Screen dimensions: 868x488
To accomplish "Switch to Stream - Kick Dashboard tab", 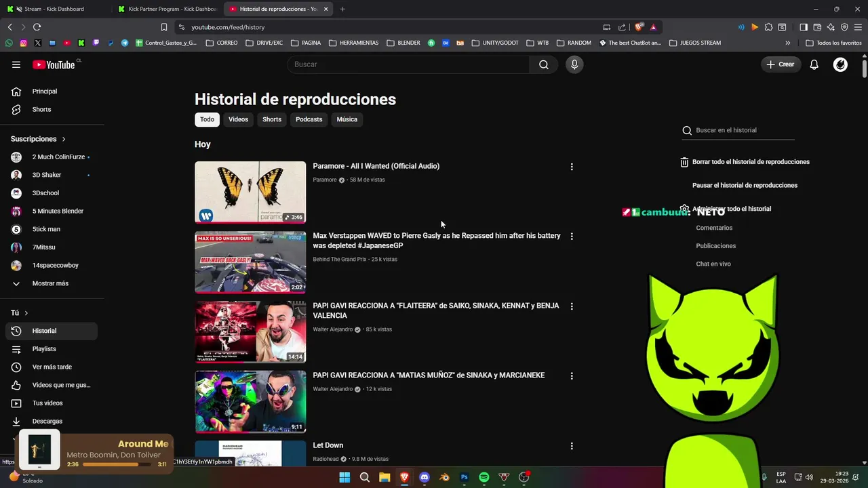I will [x=54, y=9].
